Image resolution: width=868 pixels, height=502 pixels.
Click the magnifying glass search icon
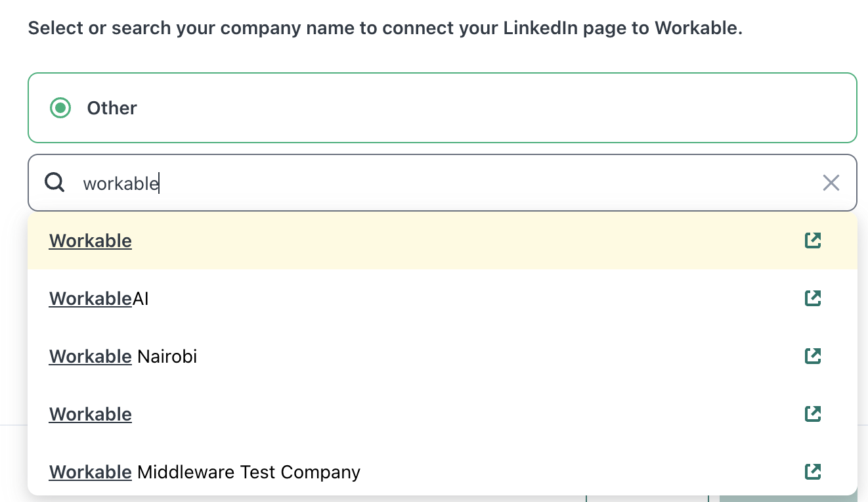54,183
